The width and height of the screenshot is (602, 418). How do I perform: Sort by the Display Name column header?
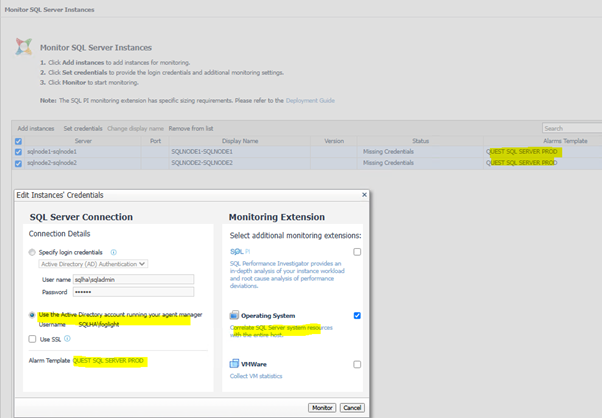[240, 141]
